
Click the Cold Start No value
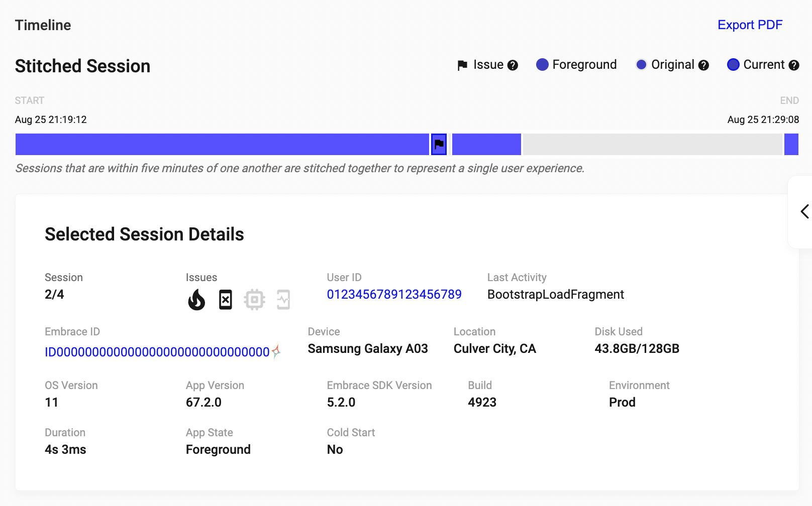pos(335,449)
